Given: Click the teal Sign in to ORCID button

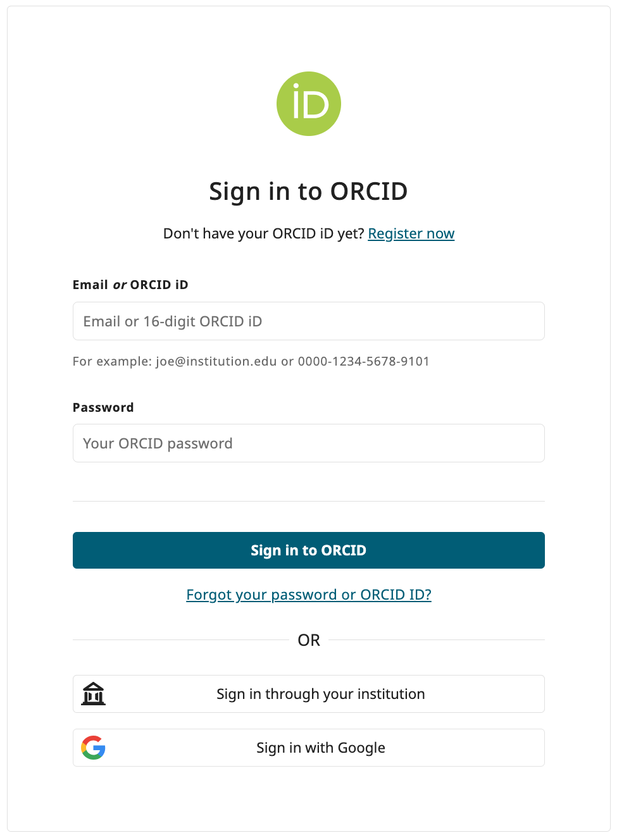Looking at the screenshot, I should (308, 550).
